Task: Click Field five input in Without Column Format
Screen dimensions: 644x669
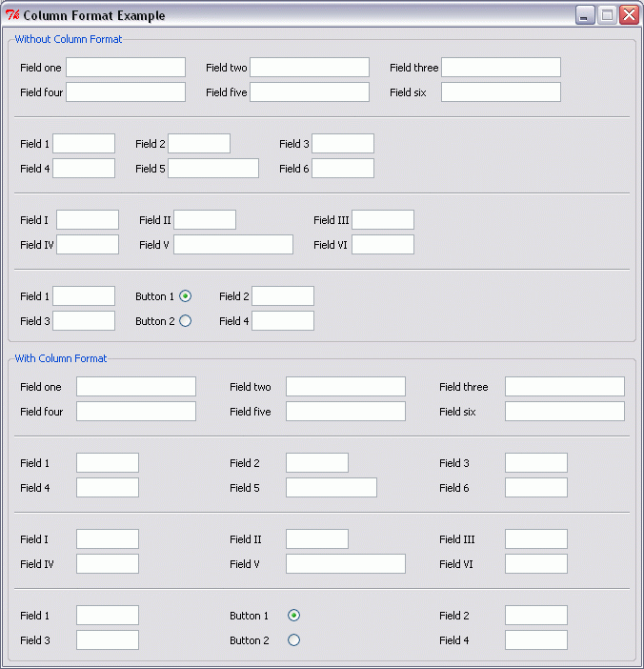Action: tap(309, 92)
